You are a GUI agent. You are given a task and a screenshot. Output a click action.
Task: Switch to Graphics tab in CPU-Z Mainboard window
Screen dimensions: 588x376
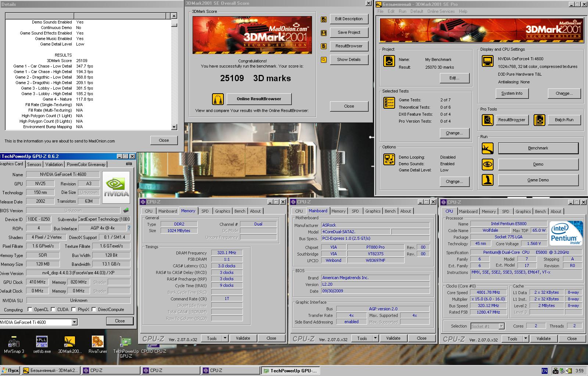pos(373,211)
